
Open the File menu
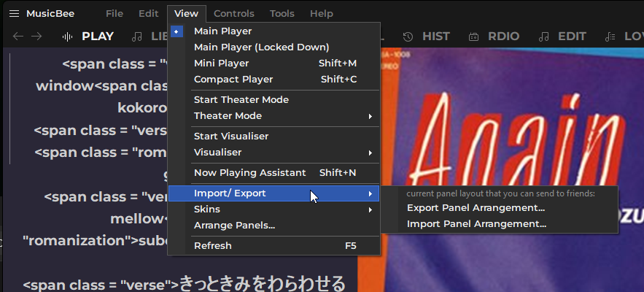[x=115, y=14]
